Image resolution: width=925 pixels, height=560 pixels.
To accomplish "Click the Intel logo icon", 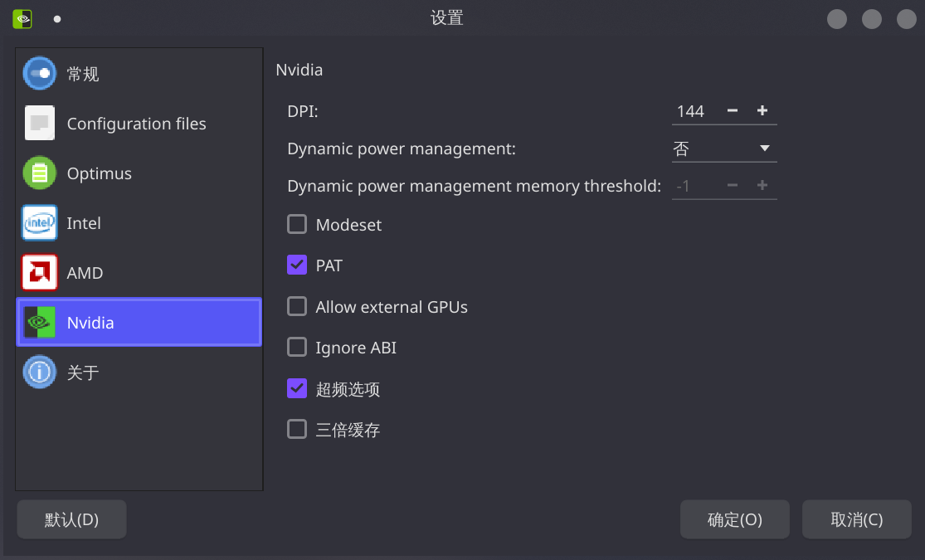I will click(40, 223).
